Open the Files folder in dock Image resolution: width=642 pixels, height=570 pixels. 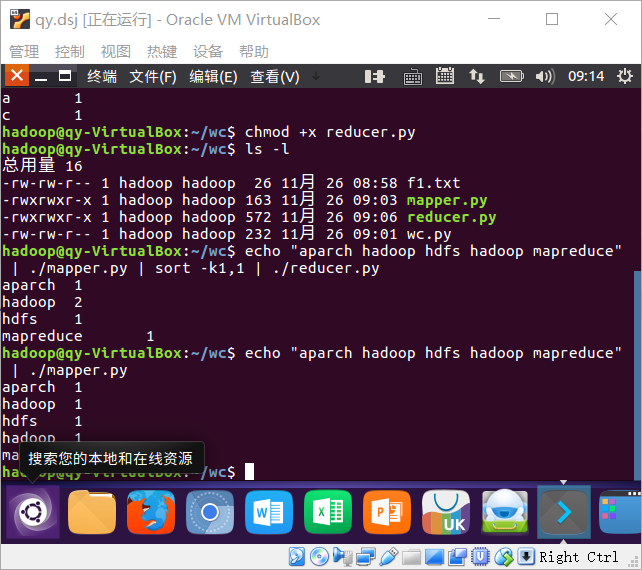(92, 512)
